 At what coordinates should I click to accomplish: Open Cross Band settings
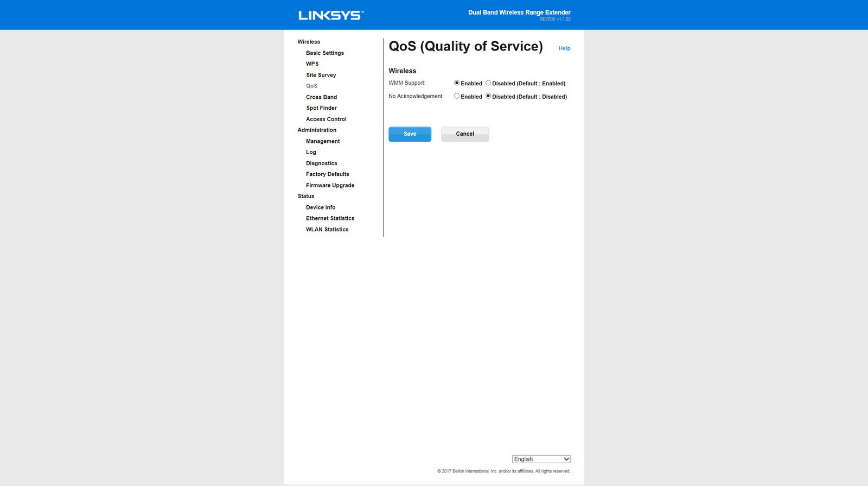tap(322, 97)
